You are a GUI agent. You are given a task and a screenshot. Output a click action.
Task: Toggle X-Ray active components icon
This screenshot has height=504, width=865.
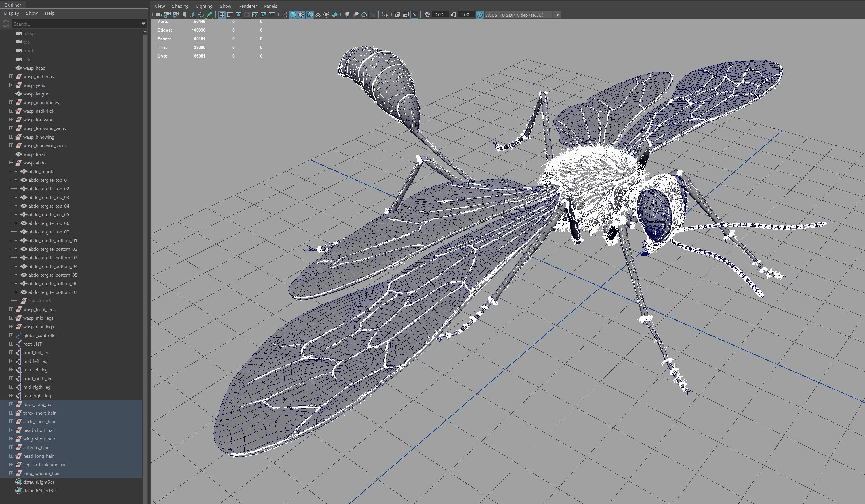tap(406, 15)
